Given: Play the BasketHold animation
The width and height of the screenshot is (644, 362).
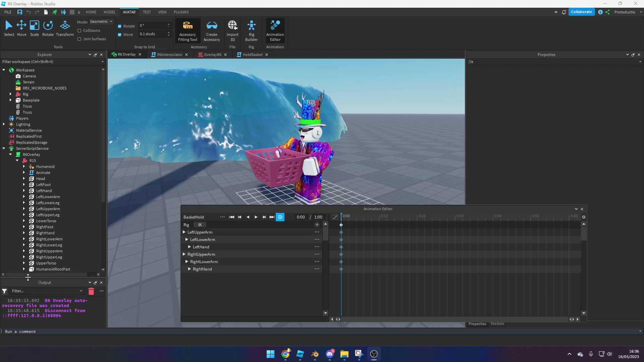Looking at the screenshot, I should pos(256,217).
